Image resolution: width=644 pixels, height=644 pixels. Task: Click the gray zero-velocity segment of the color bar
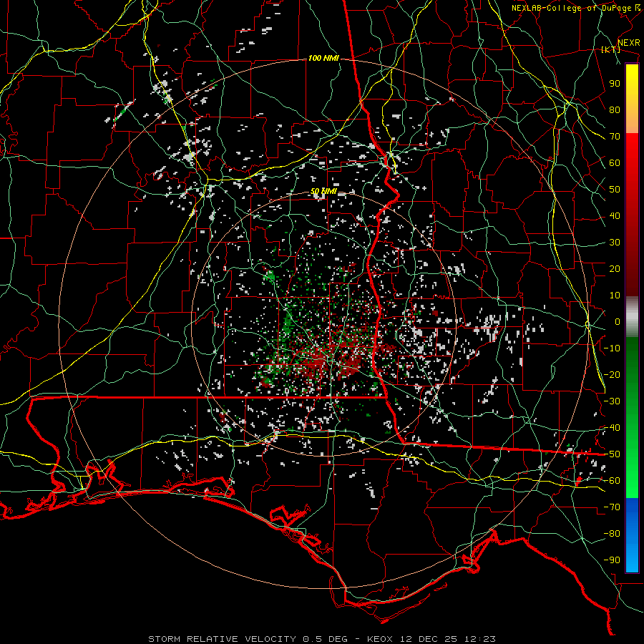(632, 317)
